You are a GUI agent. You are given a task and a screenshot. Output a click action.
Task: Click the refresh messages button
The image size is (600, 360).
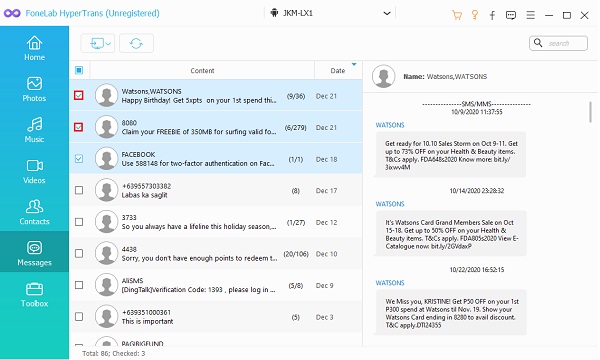pyautogui.click(x=136, y=43)
